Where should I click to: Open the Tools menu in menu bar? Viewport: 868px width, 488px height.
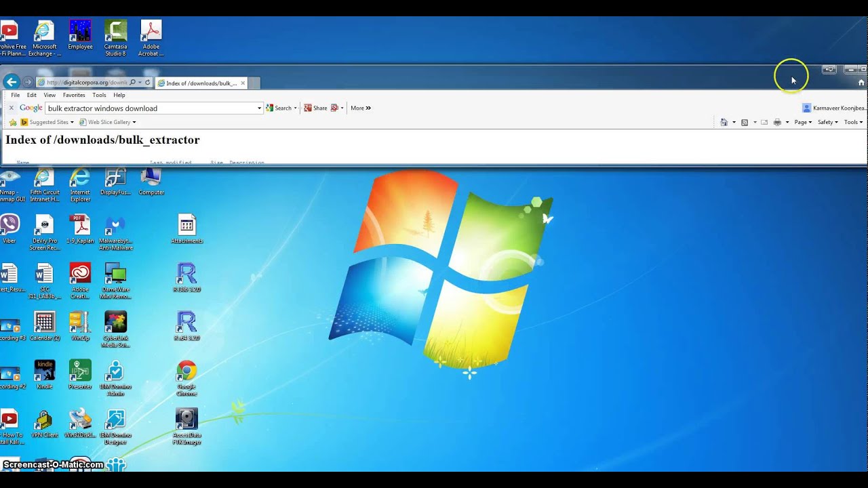[x=99, y=96]
